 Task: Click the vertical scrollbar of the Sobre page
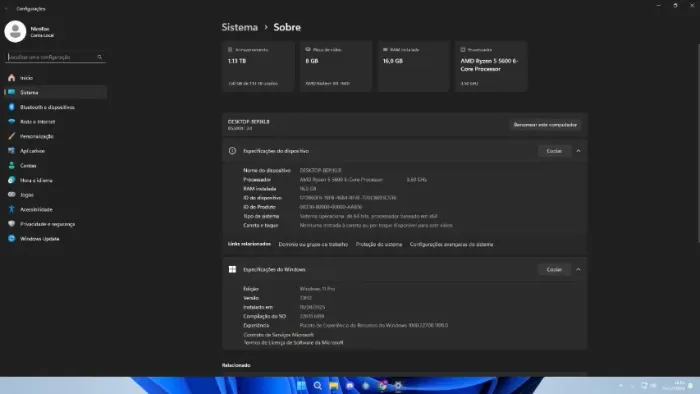pyautogui.click(x=698, y=143)
